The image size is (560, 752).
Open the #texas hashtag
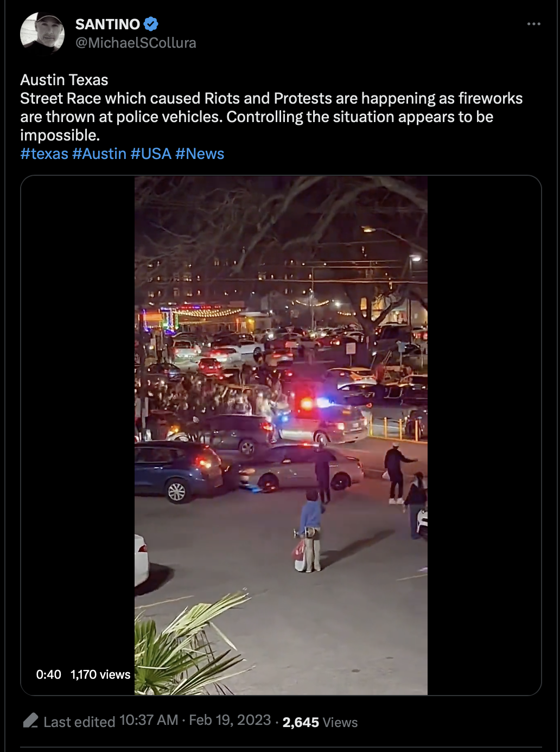(44, 154)
